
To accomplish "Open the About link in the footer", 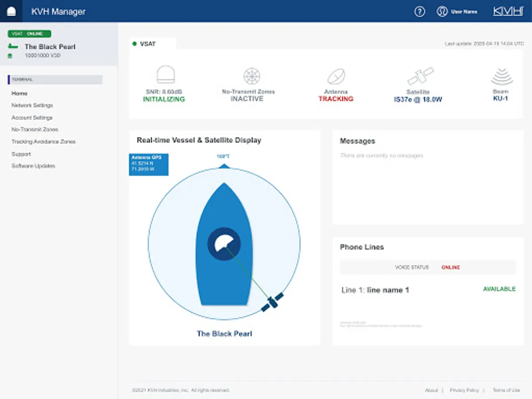I will (431, 390).
